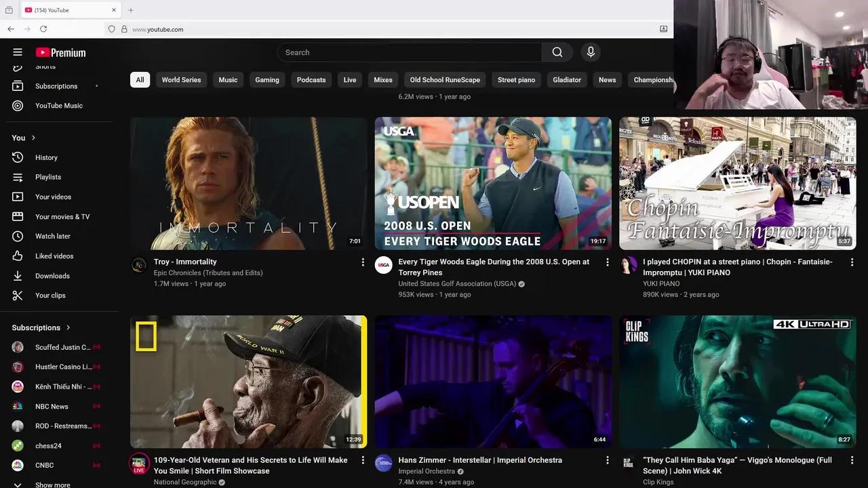Viewport: 868px width, 488px height.
Task: Select the Podcasts filter chip
Action: coord(311,80)
